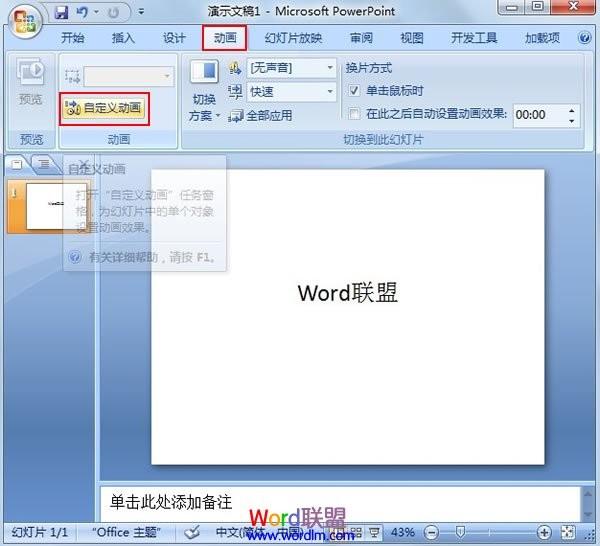Click the Save icon in quick access toolbar
The image size is (600, 546).
tap(61, 12)
